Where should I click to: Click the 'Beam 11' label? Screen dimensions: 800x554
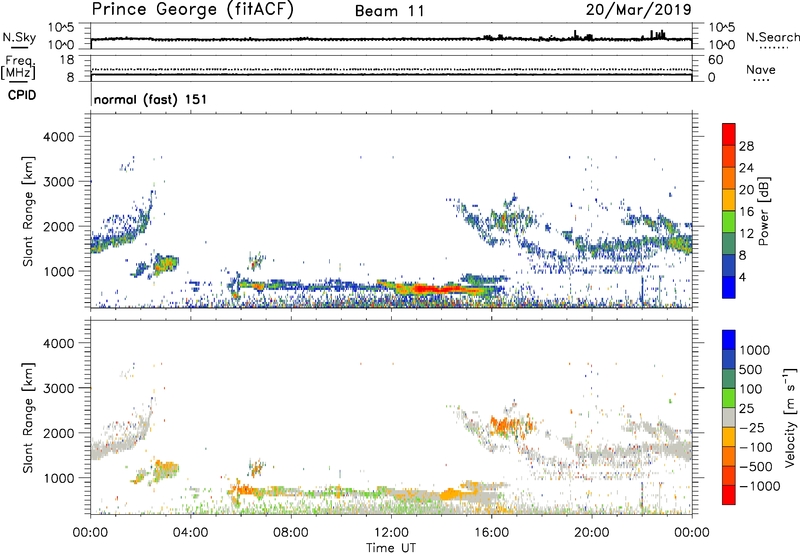pos(389,11)
